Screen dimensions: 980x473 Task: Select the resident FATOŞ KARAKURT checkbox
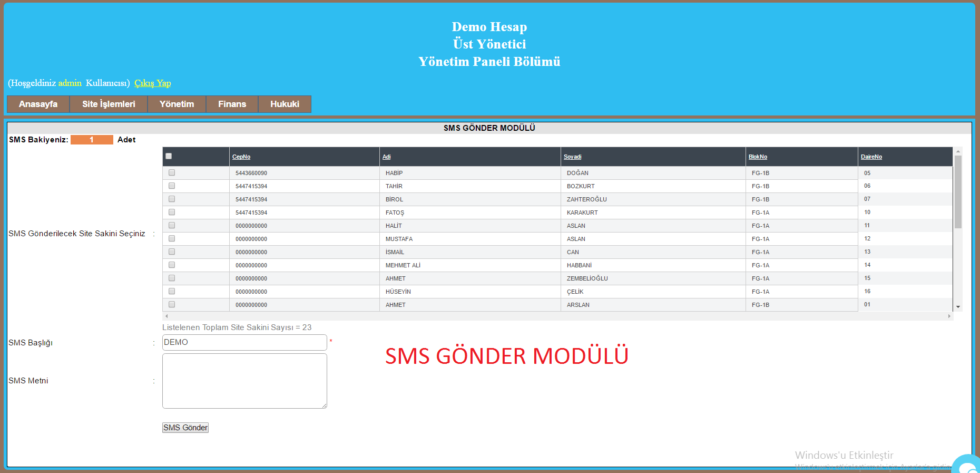tap(172, 212)
